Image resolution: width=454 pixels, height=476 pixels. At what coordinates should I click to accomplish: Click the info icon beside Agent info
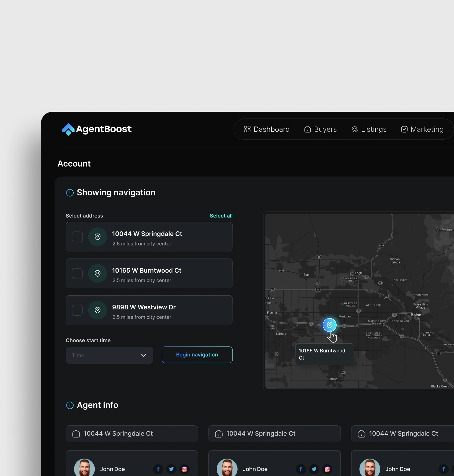(70, 405)
